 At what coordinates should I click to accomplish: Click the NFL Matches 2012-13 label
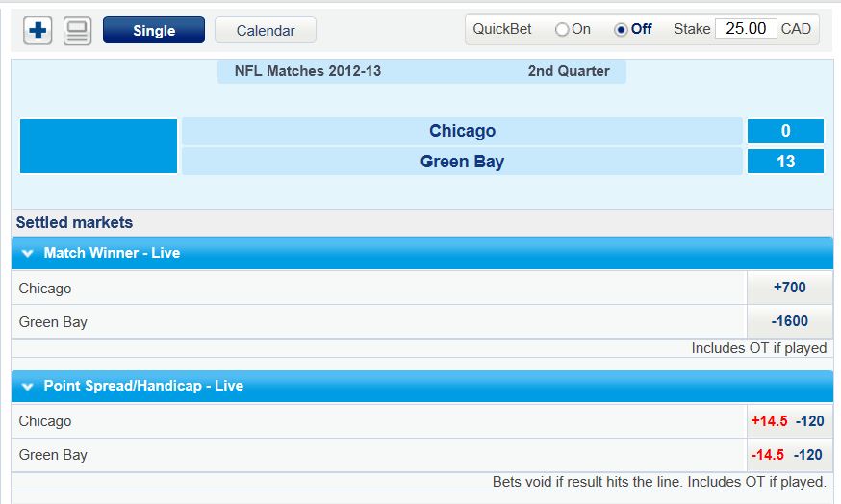click(308, 71)
